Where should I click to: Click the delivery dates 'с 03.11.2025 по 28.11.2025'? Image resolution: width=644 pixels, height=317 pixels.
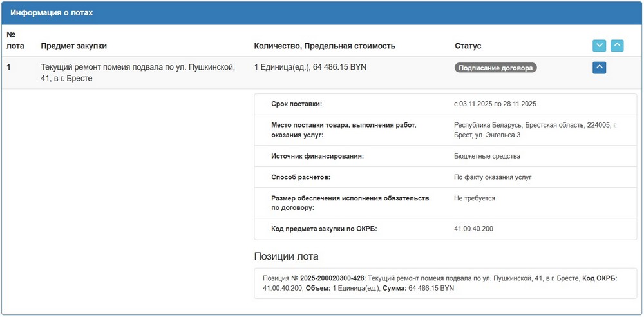(495, 104)
